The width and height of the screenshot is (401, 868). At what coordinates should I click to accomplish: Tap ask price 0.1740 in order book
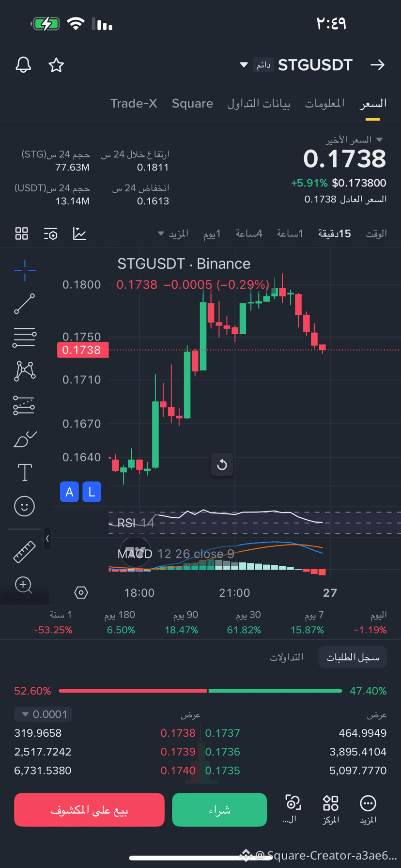178,771
